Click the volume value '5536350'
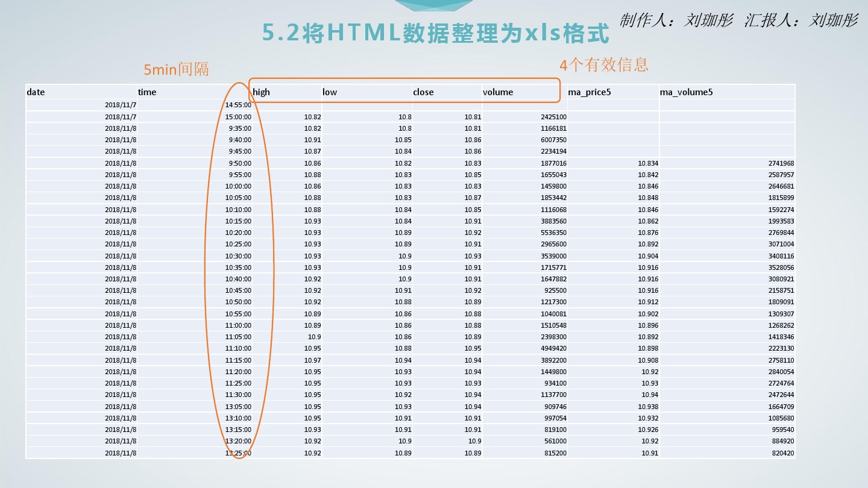Image resolution: width=868 pixels, height=488 pixels. pyautogui.click(x=553, y=233)
